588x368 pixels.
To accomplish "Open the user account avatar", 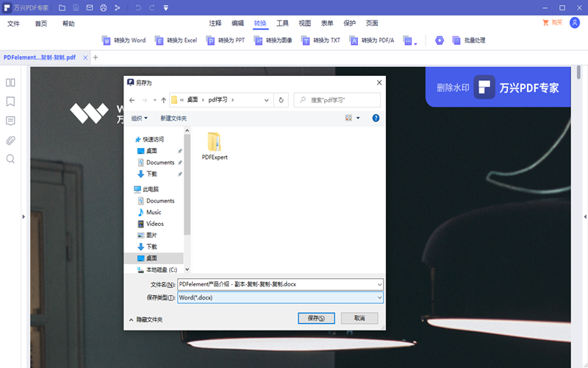I will click(x=575, y=23).
